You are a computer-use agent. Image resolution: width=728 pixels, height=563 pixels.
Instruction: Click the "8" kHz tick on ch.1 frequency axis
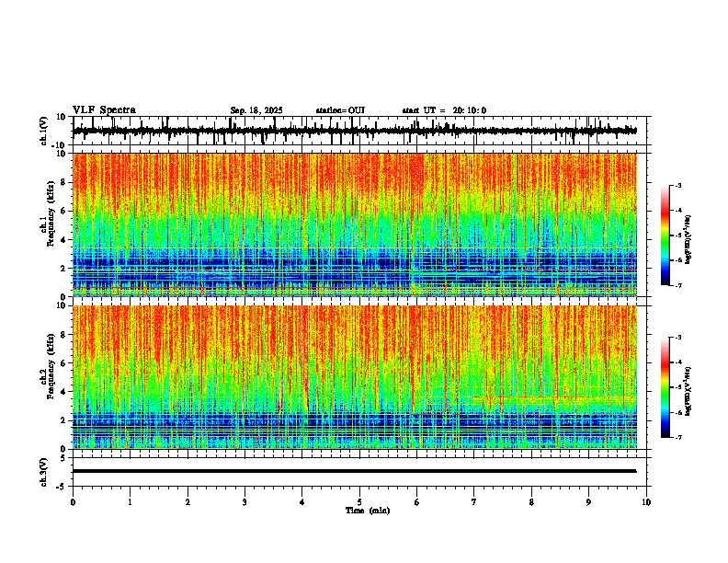(x=63, y=182)
